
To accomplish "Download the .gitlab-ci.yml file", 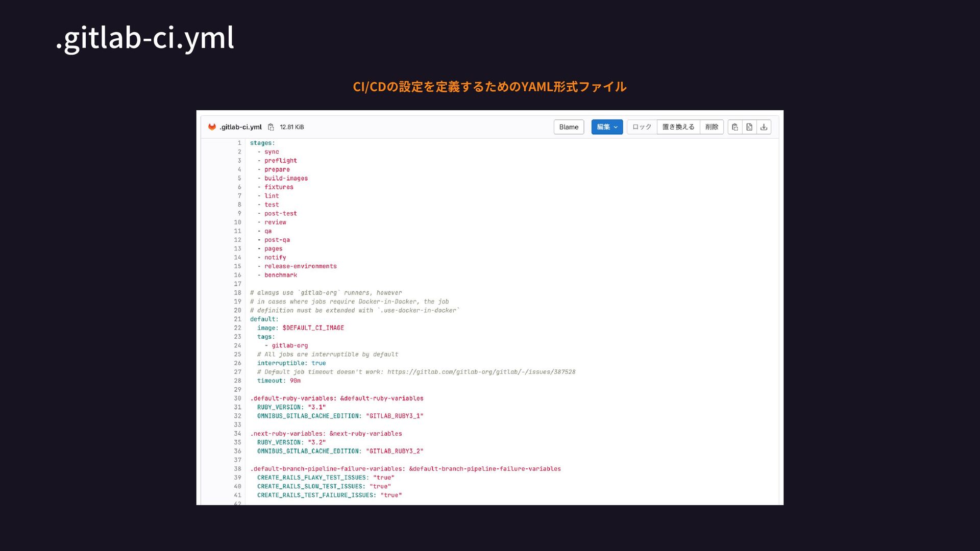I will [764, 127].
